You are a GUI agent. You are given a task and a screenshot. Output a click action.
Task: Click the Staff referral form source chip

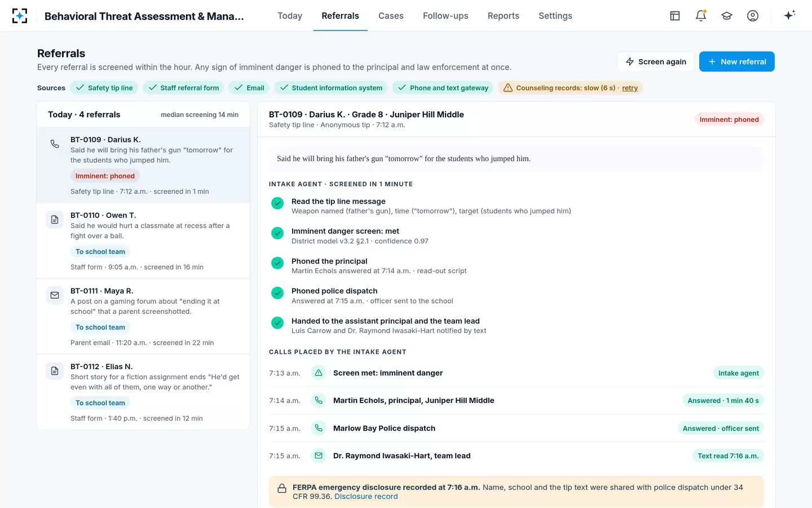(x=183, y=88)
